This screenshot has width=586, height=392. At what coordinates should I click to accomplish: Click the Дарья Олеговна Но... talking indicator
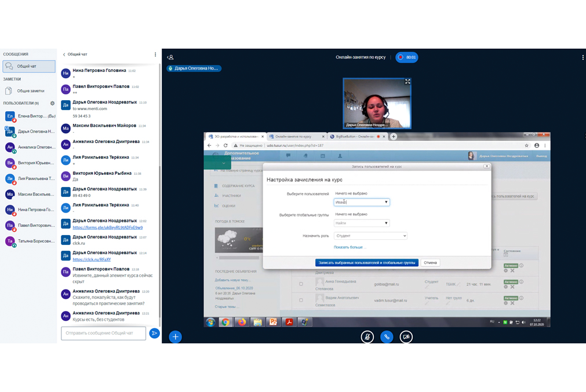click(x=194, y=68)
